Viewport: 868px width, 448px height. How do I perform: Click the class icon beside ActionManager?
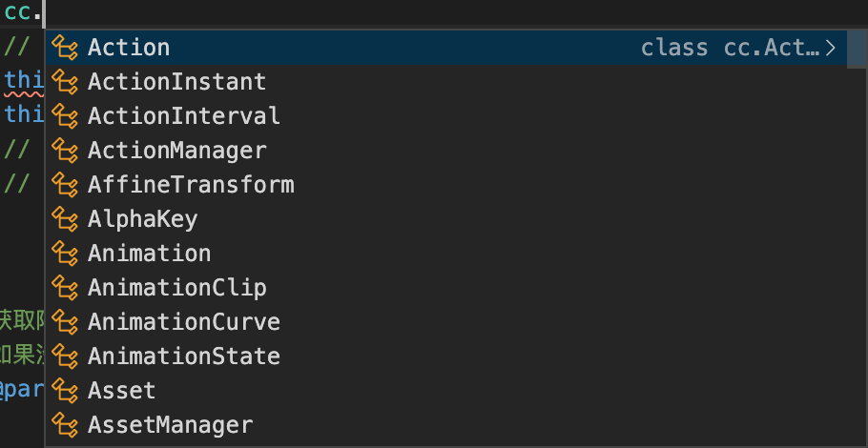(x=65, y=151)
